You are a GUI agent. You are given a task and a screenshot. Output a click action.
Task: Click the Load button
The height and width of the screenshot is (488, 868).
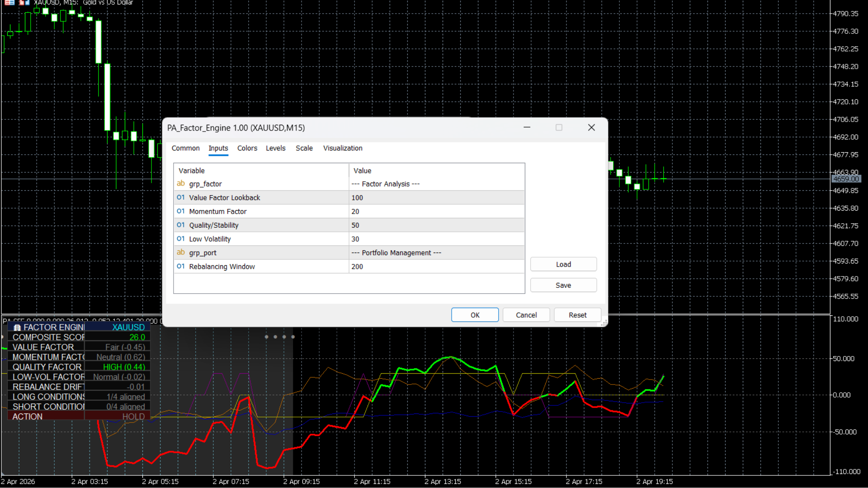pyautogui.click(x=563, y=264)
